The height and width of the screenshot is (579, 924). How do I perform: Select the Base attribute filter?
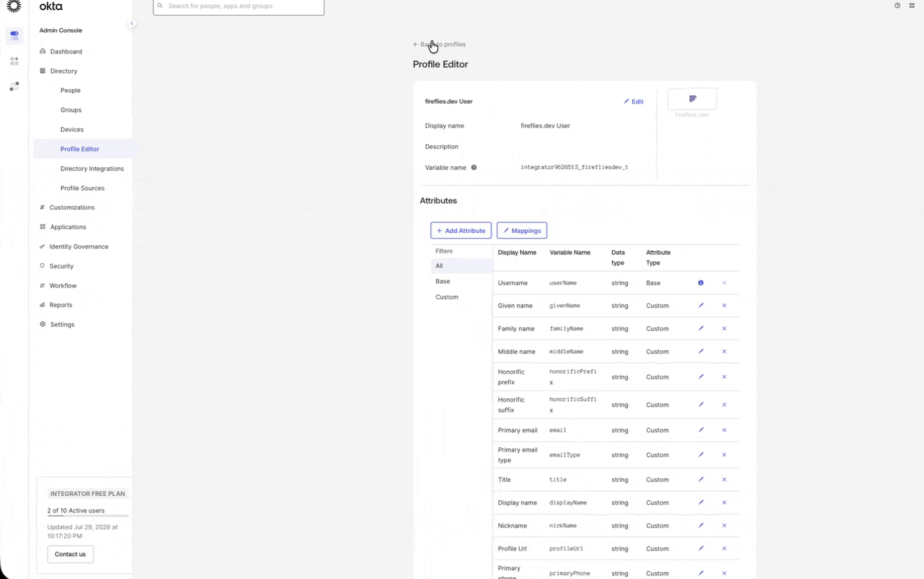[443, 281]
